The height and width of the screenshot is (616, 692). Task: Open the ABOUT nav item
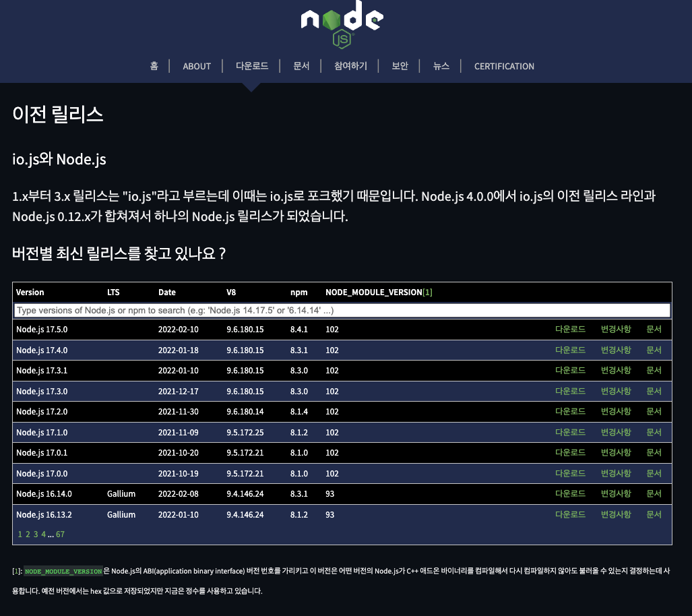197,66
